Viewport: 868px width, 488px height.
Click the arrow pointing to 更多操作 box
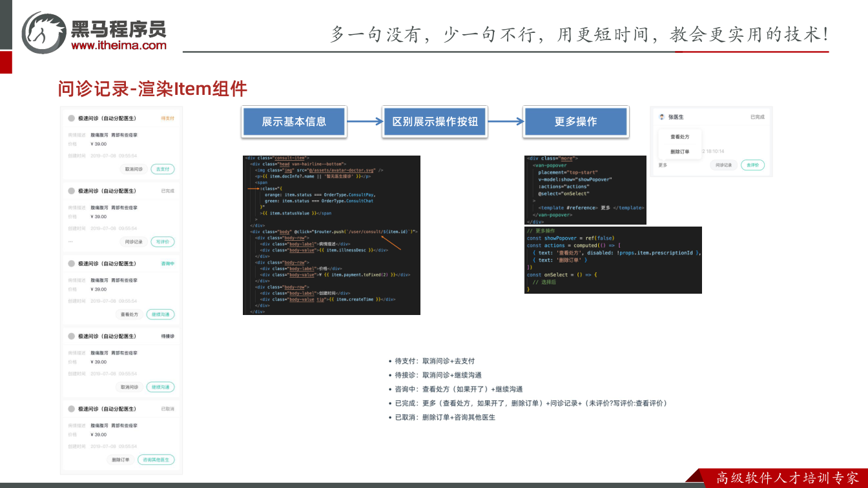click(x=506, y=121)
